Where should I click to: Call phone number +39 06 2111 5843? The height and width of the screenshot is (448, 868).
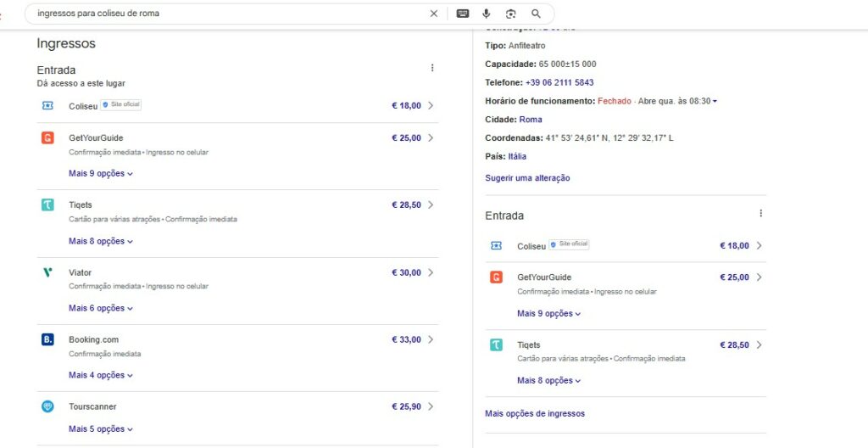click(x=559, y=82)
